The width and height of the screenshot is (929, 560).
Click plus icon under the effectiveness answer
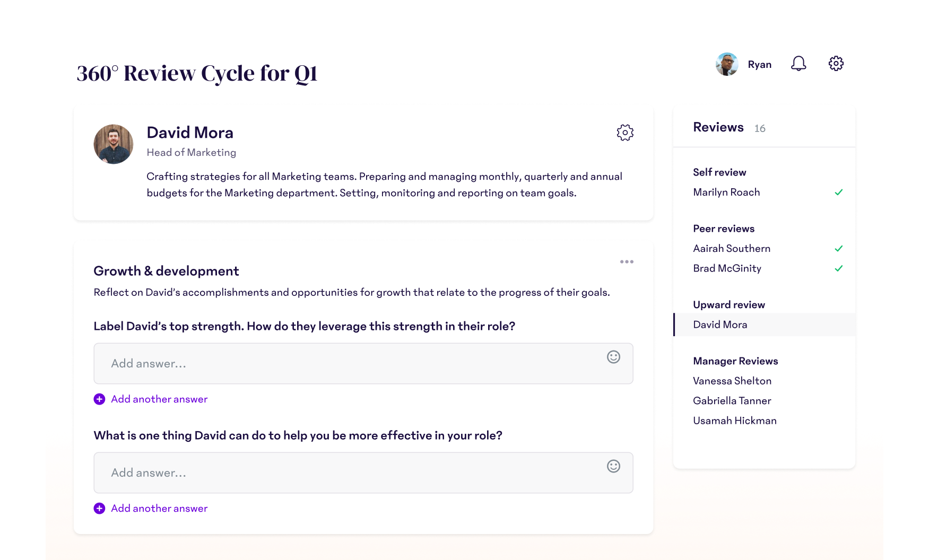click(x=99, y=509)
